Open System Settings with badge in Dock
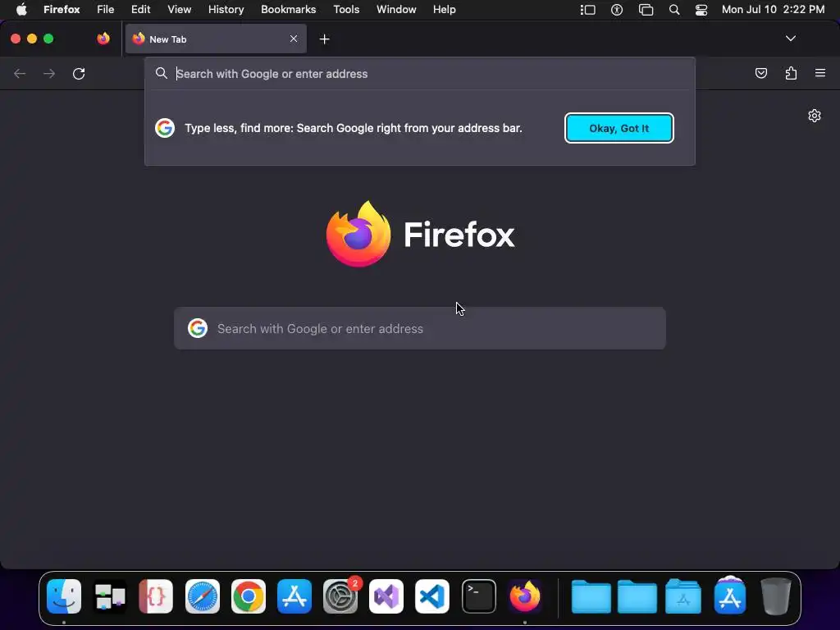Viewport: 840px width, 630px height. [x=340, y=596]
